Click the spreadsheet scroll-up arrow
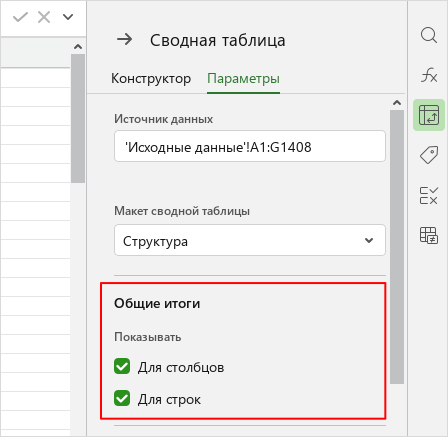This screenshot has height=437, width=448. (78, 46)
